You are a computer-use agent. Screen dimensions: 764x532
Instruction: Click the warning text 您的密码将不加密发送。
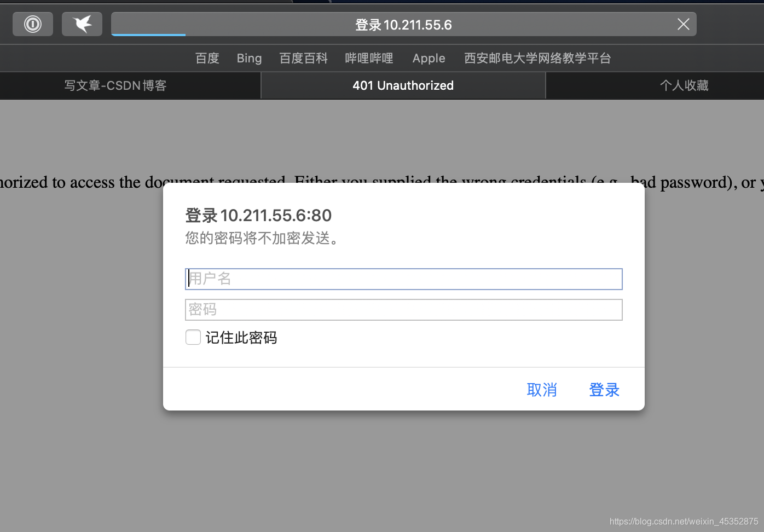[262, 238]
